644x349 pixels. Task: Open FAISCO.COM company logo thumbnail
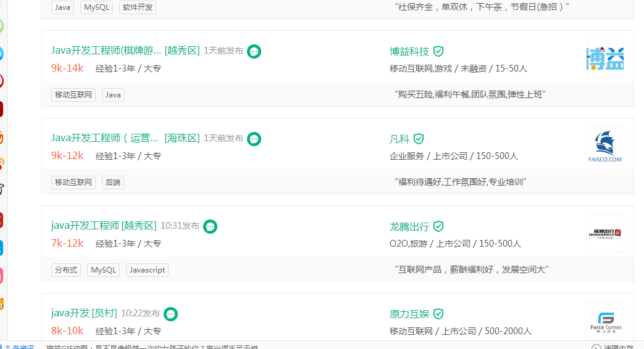click(605, 146)
